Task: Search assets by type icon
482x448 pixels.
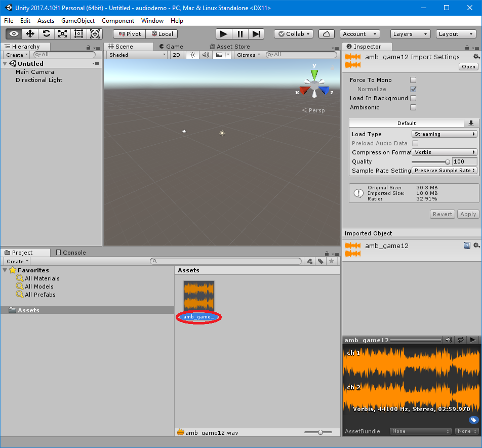Action: 310,261
